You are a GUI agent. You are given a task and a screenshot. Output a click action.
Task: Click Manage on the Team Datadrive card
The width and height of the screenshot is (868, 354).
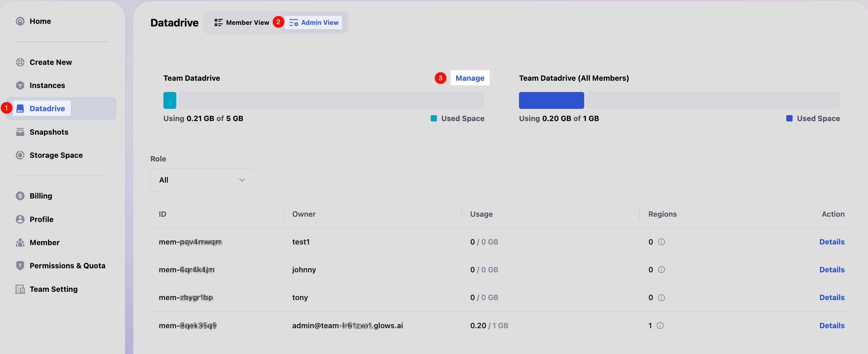coord(469,78)
